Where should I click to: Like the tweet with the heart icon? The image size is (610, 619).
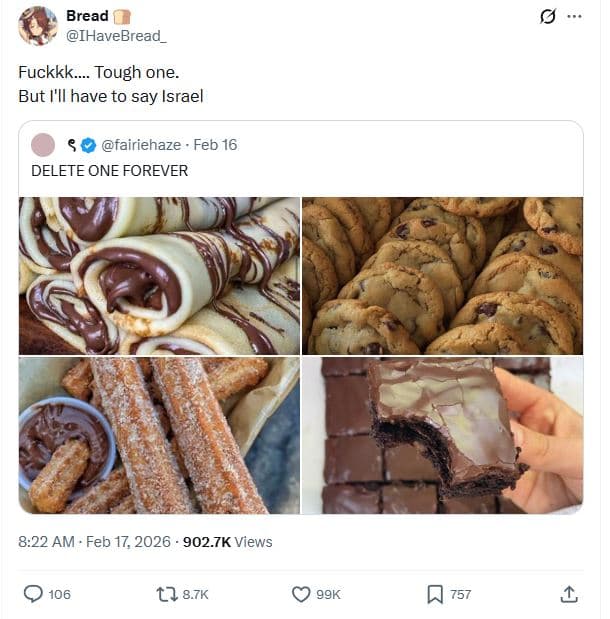[301, 594]
